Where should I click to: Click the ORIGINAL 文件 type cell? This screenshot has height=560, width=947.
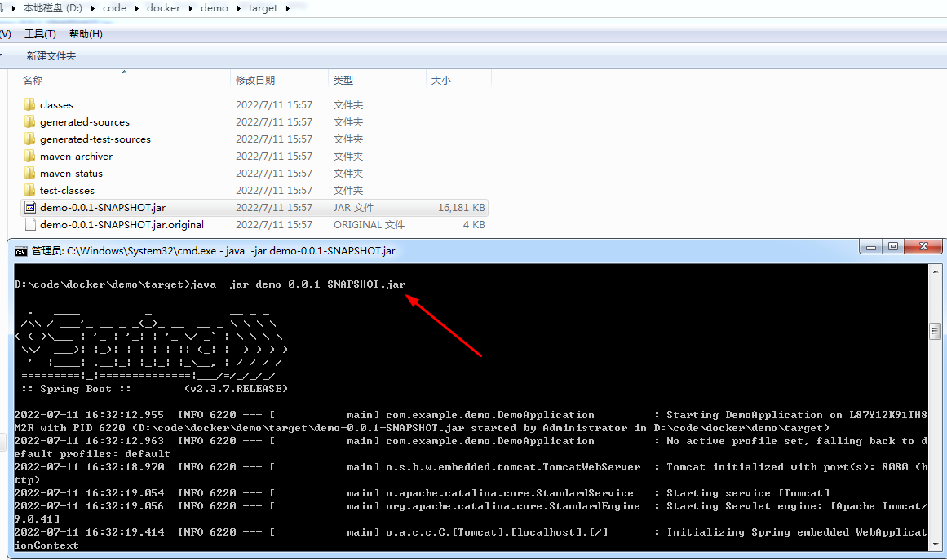click(x=369, y=224)
